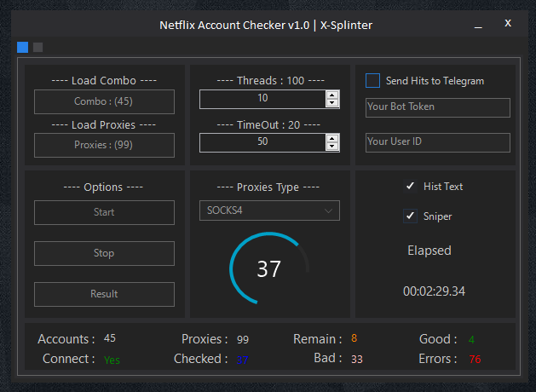Screen dimensions: 536x392
Task: Open the Result button
Action: pyautogui.click(x=104, y=294)
